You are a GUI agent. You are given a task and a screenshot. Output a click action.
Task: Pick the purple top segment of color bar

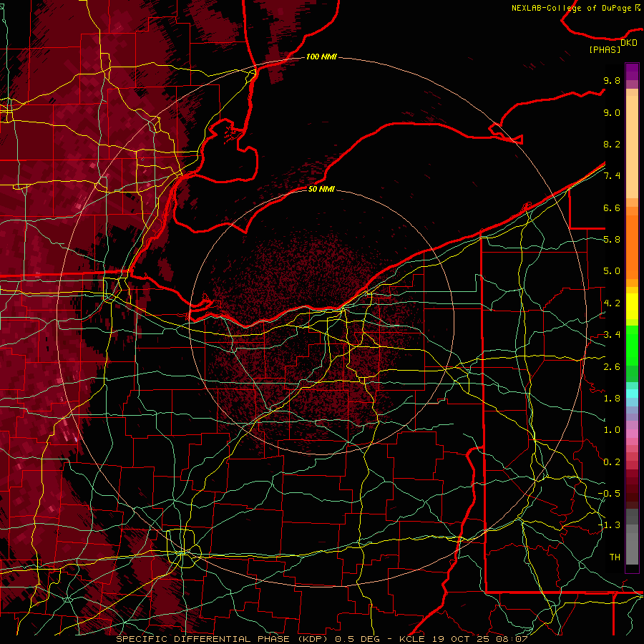(x=632, y=72)
